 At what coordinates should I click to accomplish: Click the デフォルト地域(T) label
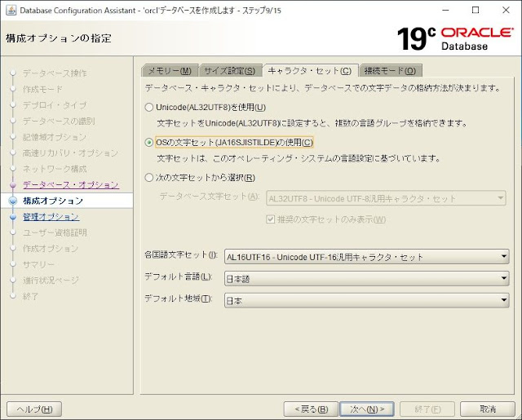(179, 298)
